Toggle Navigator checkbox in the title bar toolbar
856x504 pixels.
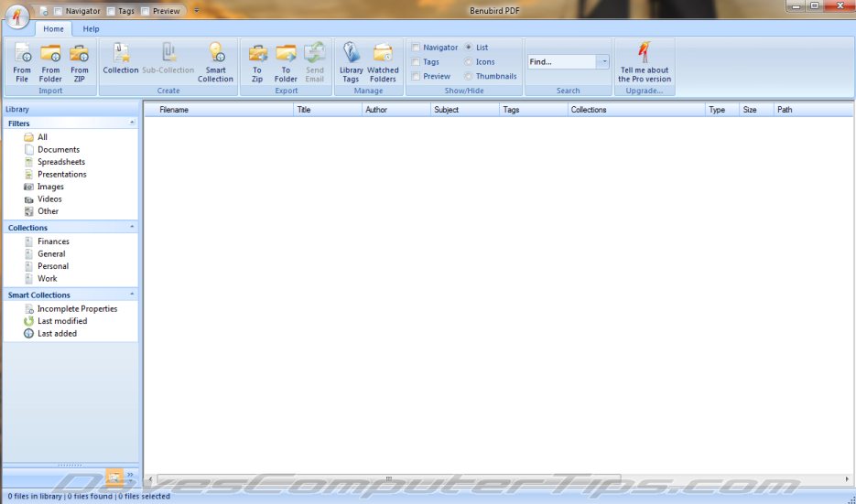58,11
